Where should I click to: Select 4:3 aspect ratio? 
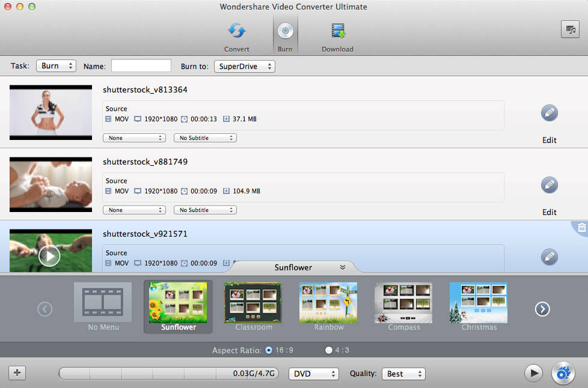328,350
